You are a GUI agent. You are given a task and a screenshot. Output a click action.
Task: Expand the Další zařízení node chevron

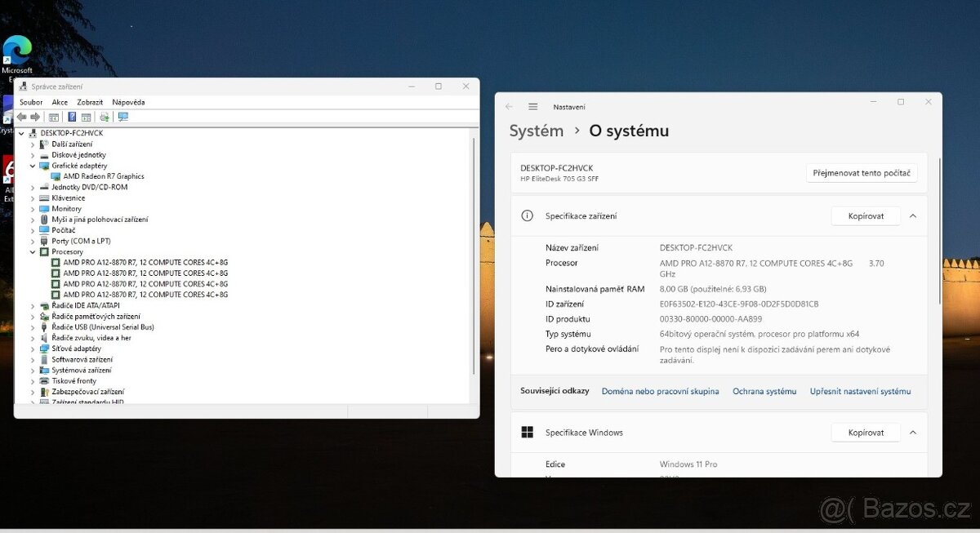33,144
